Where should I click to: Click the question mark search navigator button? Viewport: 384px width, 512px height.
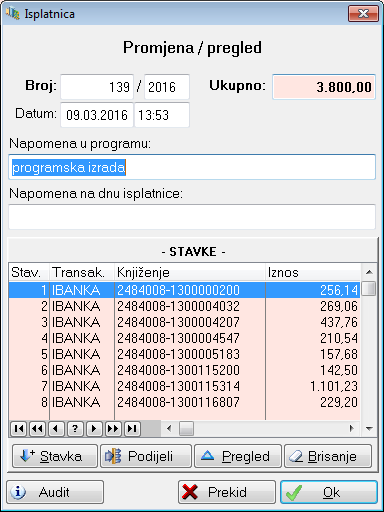75,428
